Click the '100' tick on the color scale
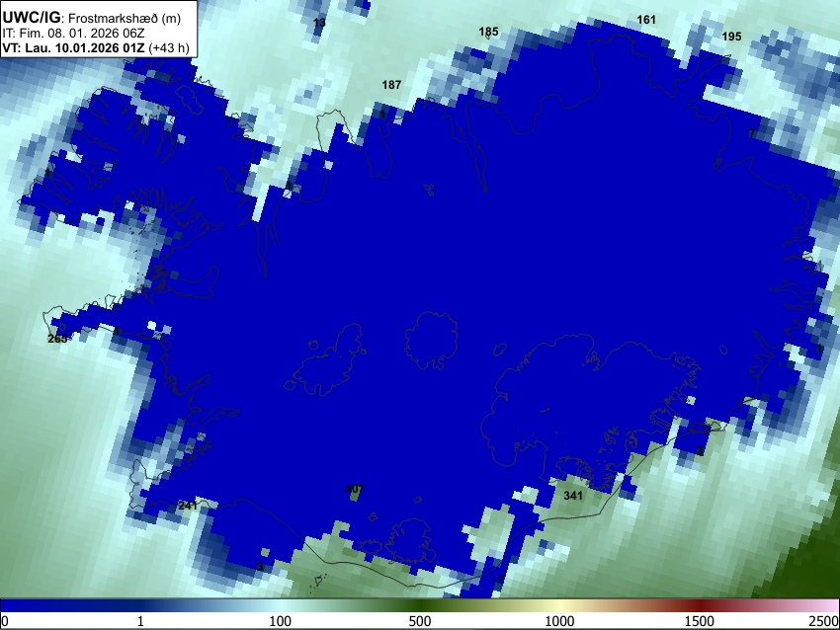 pos(281,621)
